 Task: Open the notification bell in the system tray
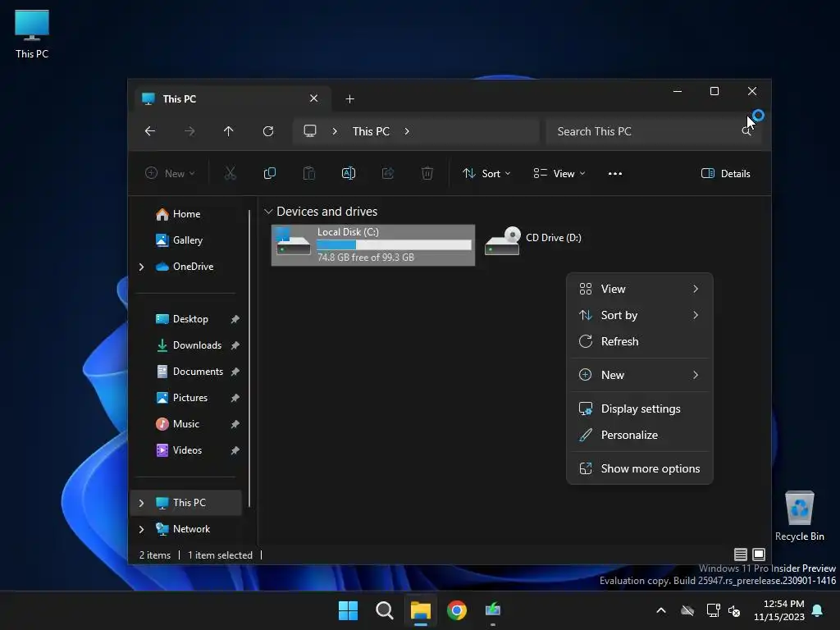(818, 610)
